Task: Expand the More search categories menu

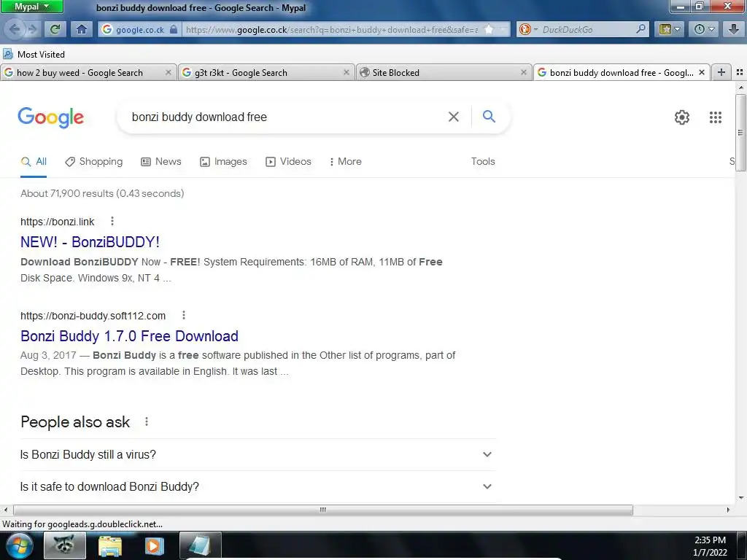Action: [346, 161]
